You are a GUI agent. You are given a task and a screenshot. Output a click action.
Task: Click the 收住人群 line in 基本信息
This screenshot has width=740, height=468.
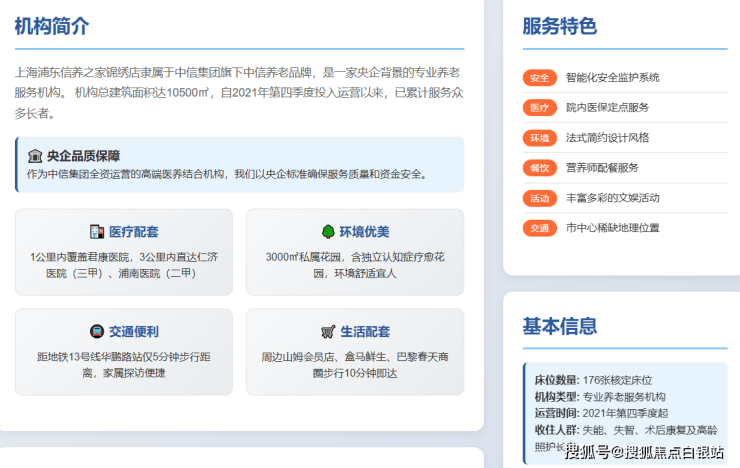(626, 437)
